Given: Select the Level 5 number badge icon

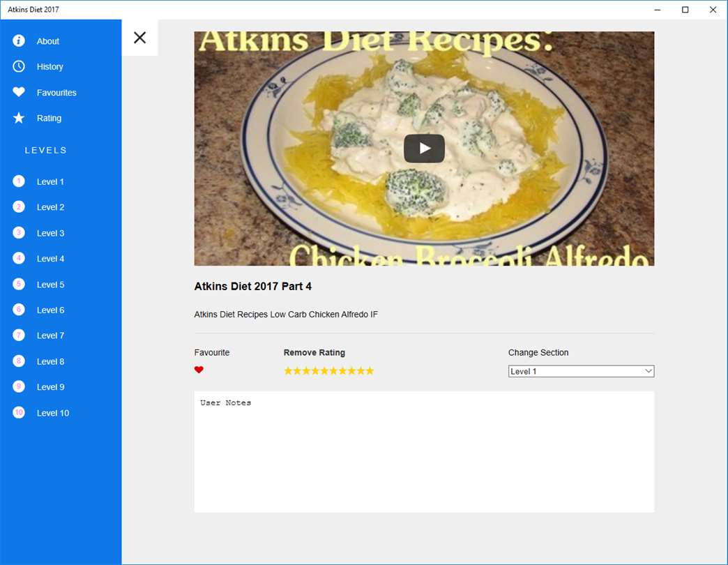Looking at the screenshot, I should pyautogui.click(x=19, y=284).
